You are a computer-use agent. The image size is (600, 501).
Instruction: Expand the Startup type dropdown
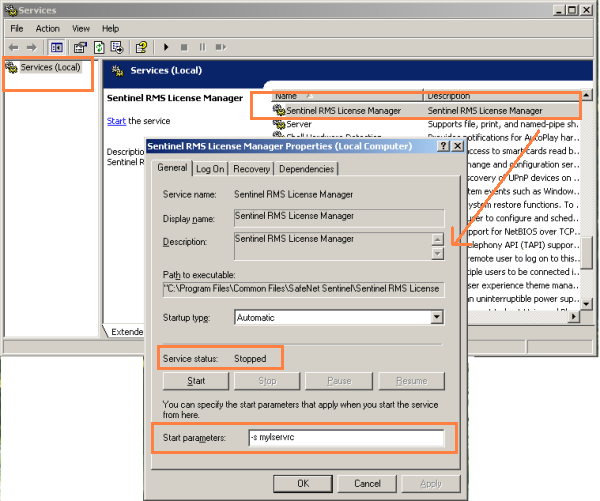pos(437,317)
